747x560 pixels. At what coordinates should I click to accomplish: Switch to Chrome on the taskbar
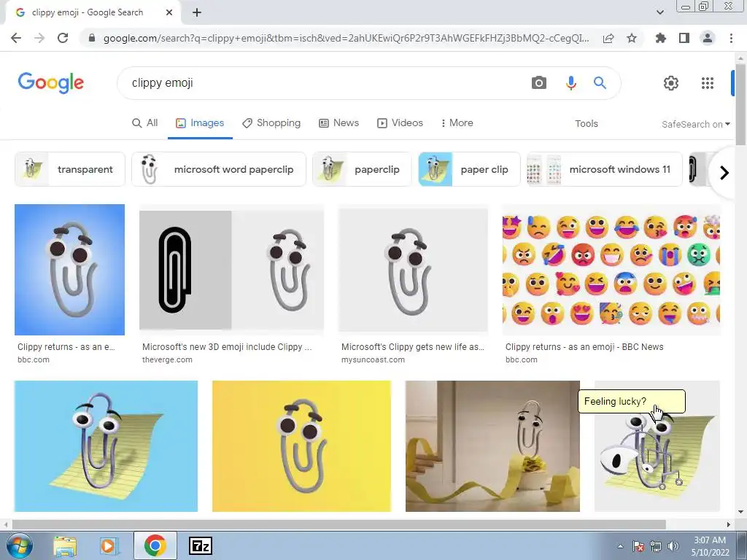pyautogui.click(x=155, y=545)
